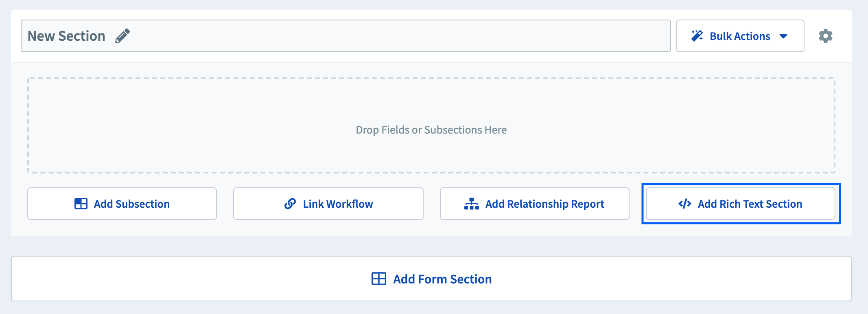868x314 pixels.
Task: Click the empty area of section title bar
Action: (x=387, y=36)
